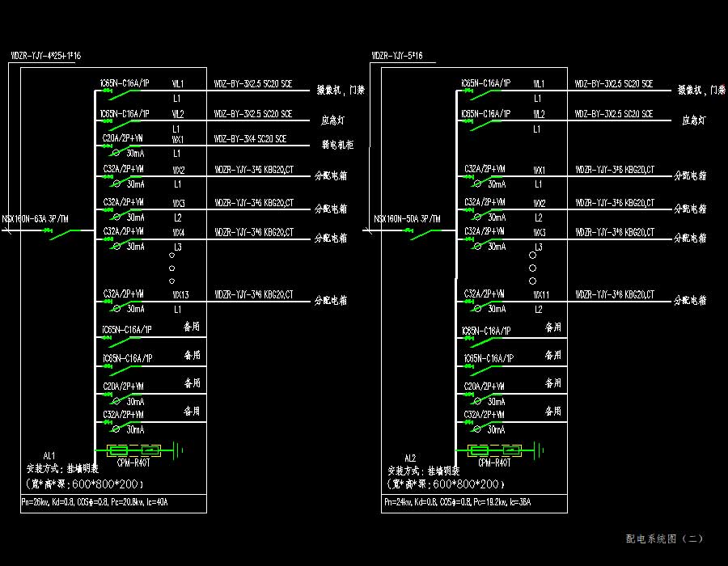Screen dimensions: 728x566
Task: Pick the "备用" label above AL1's spare C20A breaker
Action: click(193, 383)
